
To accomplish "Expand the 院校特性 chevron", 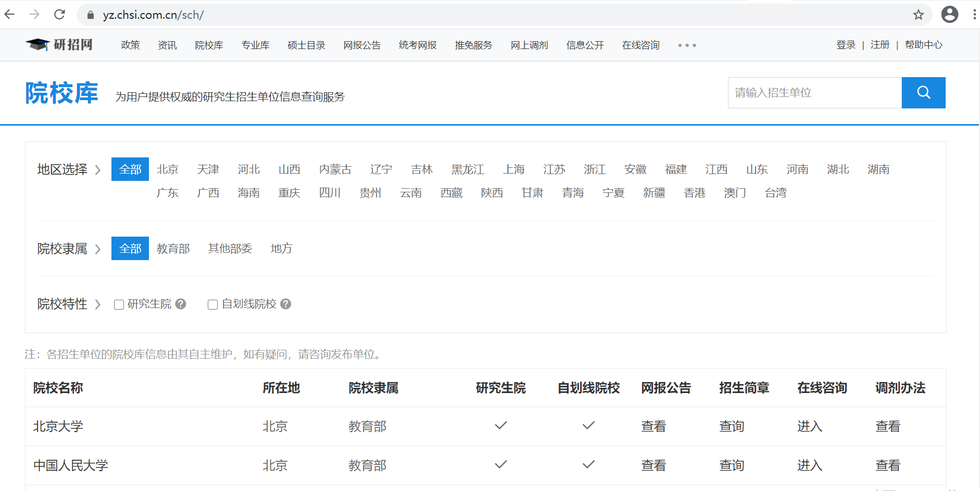I will 97,304.
